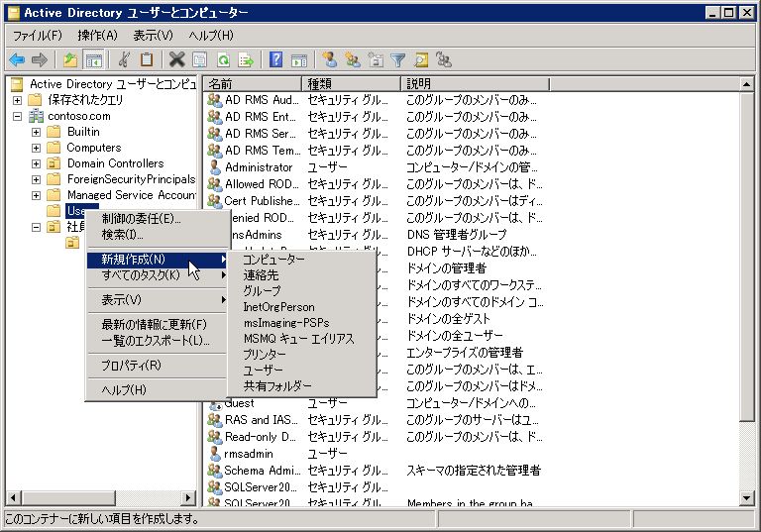
Task: Open the すべてのタスク(K) submenu
Action: [158, 275]
